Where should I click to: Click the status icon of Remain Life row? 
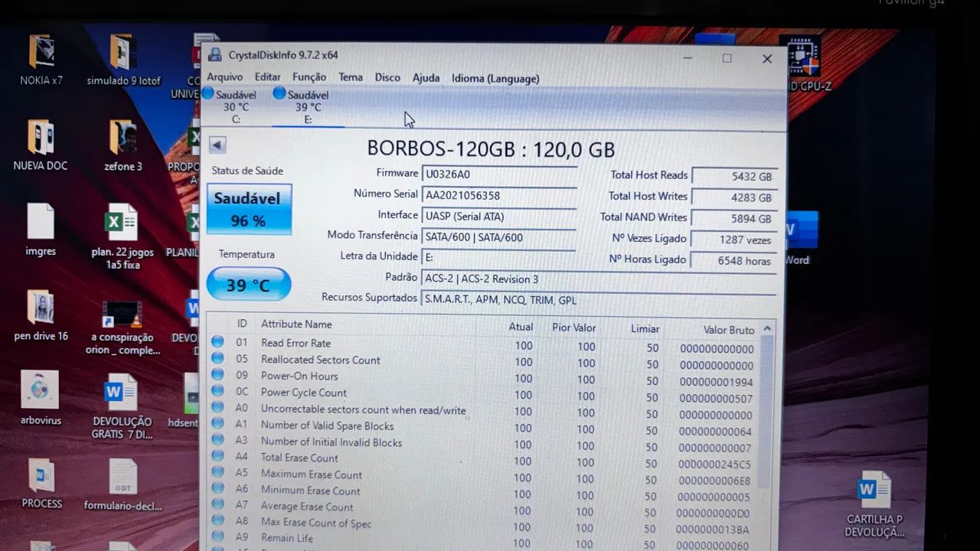[x=220, y=537]
